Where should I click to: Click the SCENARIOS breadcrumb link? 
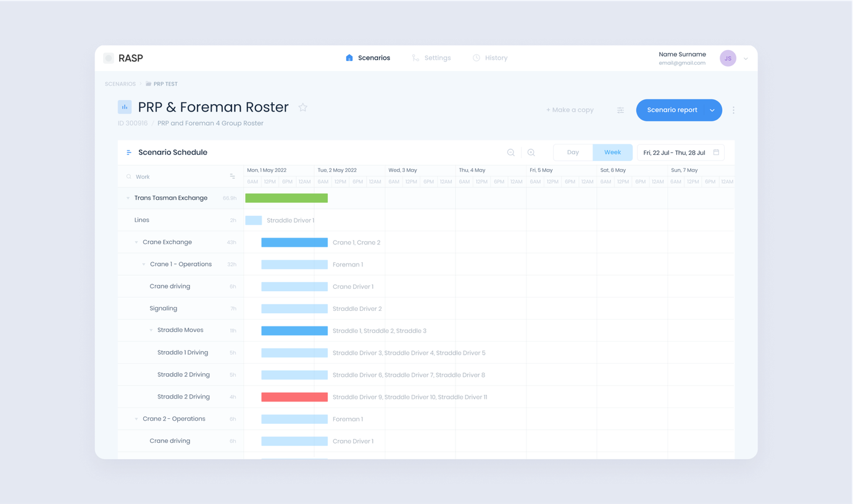(120, 84)
